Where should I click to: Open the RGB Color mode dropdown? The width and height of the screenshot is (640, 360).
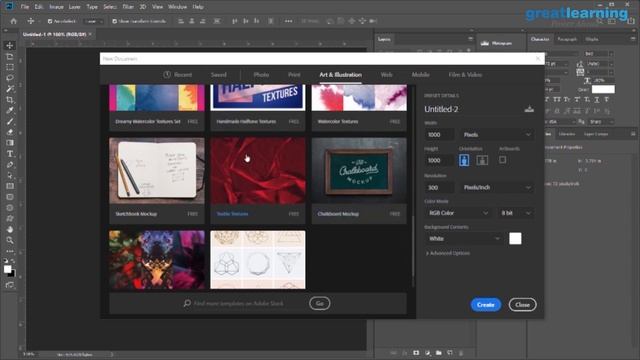(x=457, y=213)
